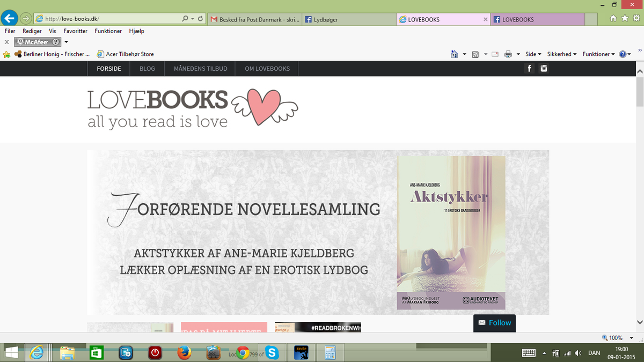Image resolution: width=644 pixels, height=362 pixels.
Task: Switch to Besked fra Post Danmark Gmail tab
Action: (254, 19)
